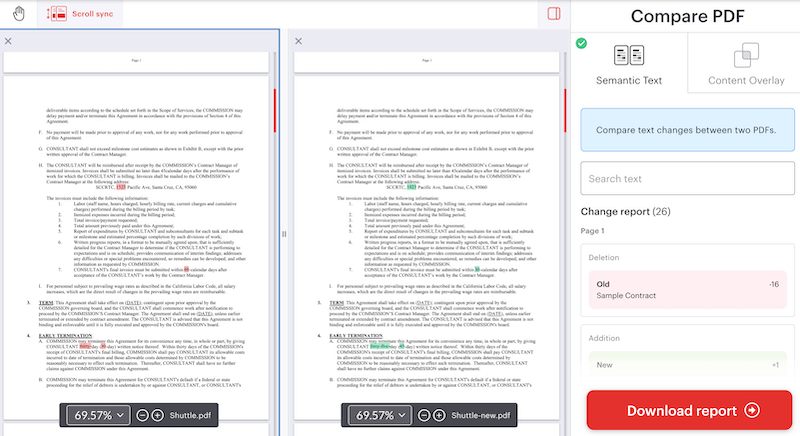Screen dimensions: 800x436
Task: Open the Addition change card labeled New
Action: point(687,365)
